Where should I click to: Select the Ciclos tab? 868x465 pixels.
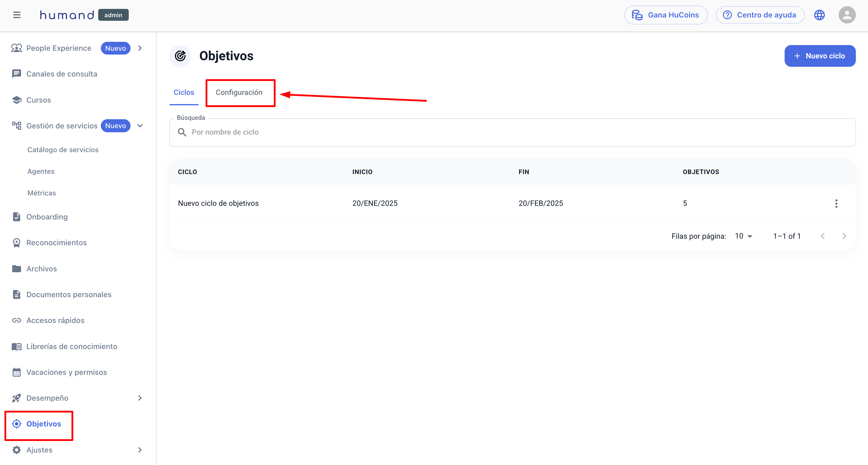tap(184, 92)
